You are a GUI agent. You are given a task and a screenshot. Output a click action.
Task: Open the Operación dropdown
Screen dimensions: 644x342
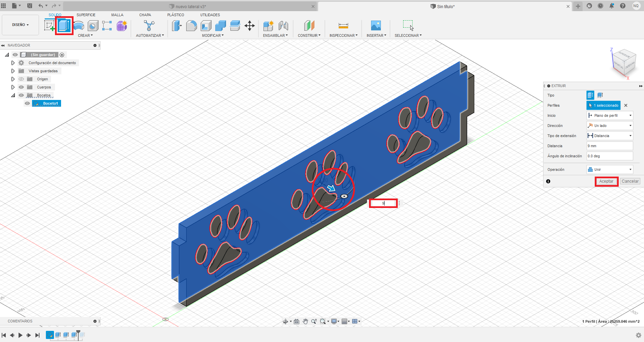click(610, 169)
